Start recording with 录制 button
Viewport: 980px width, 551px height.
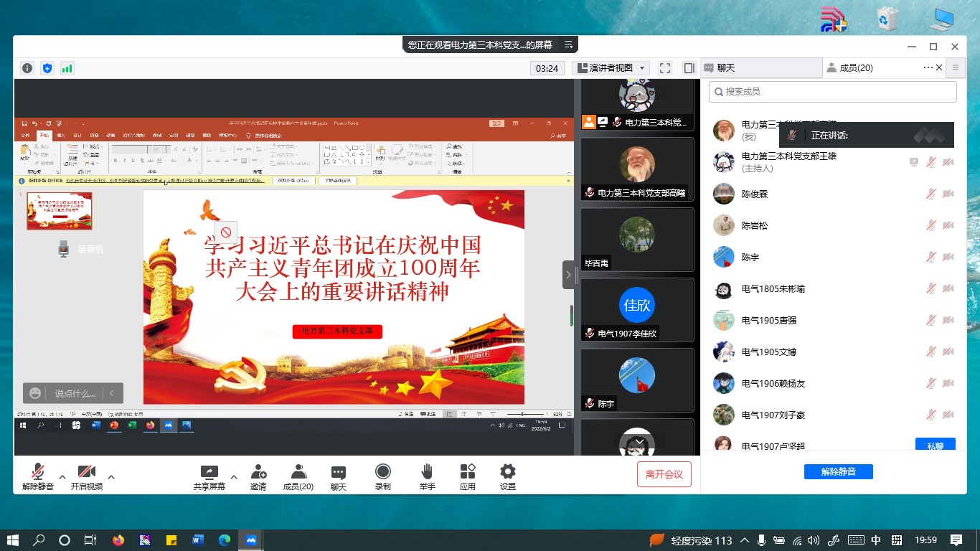point(383,476)
